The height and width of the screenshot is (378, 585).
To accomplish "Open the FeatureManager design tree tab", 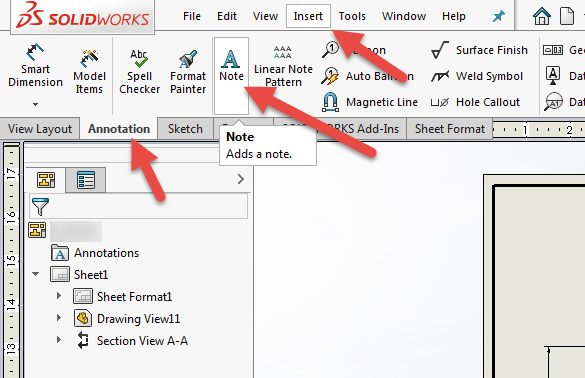I will (46, 180).
